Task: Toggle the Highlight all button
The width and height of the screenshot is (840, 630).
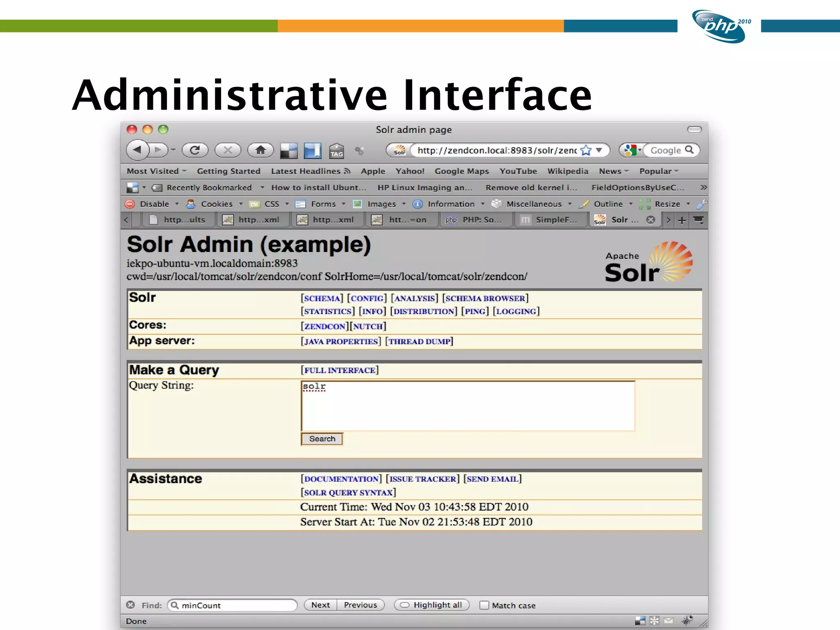Action: pos(432,605)
